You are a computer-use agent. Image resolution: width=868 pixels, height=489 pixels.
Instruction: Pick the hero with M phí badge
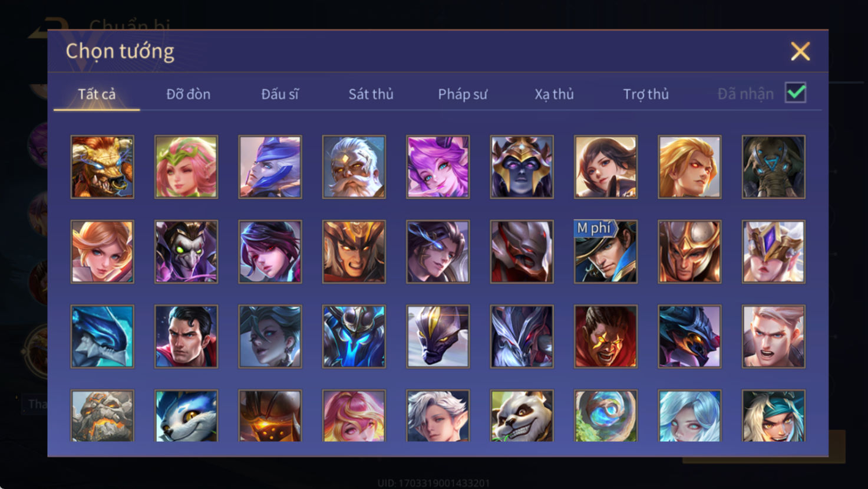click(x=606, y=252)
